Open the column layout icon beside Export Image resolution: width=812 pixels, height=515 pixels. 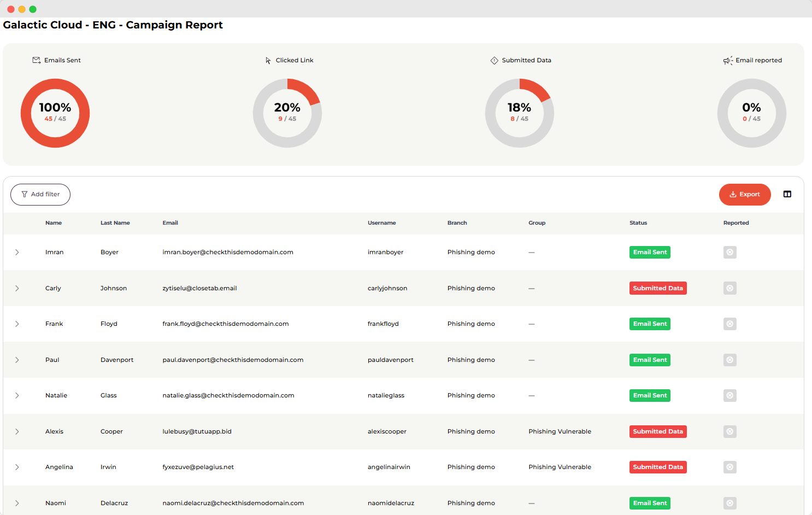(x=787, y=194)
